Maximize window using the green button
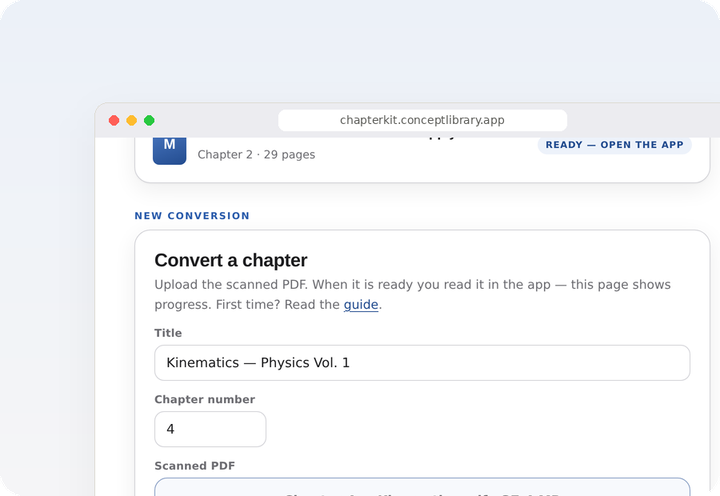Image resolution: width=720 pixels, height=496 pixels. (149, 120)
